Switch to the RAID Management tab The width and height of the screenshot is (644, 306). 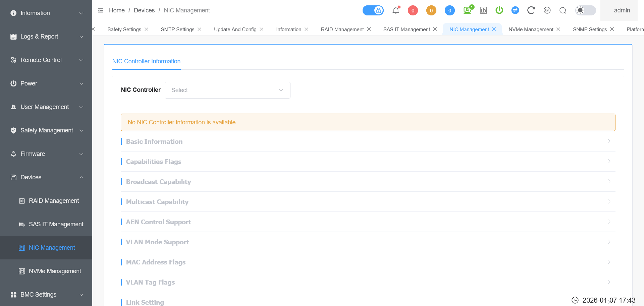[342, 29]
